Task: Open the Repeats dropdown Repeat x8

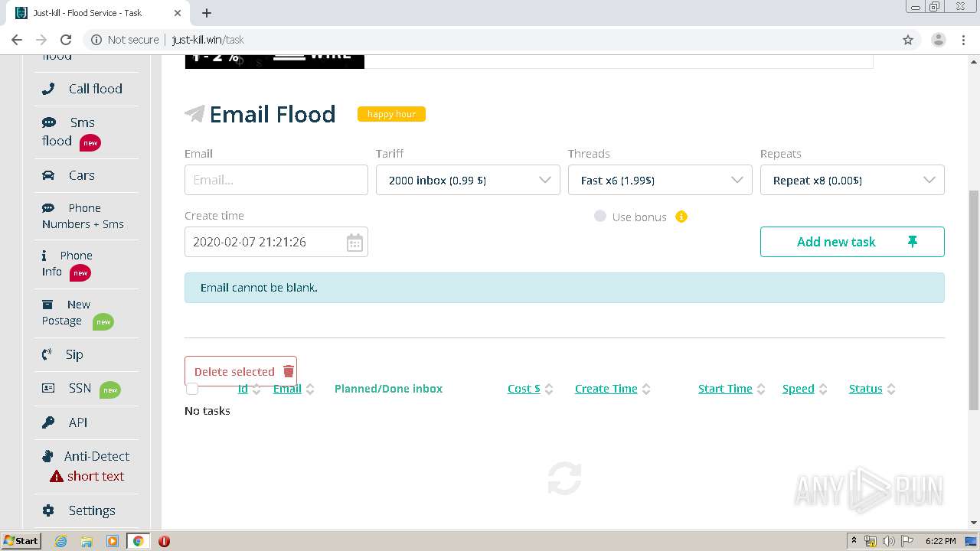Action: click(x=852, y=180)
